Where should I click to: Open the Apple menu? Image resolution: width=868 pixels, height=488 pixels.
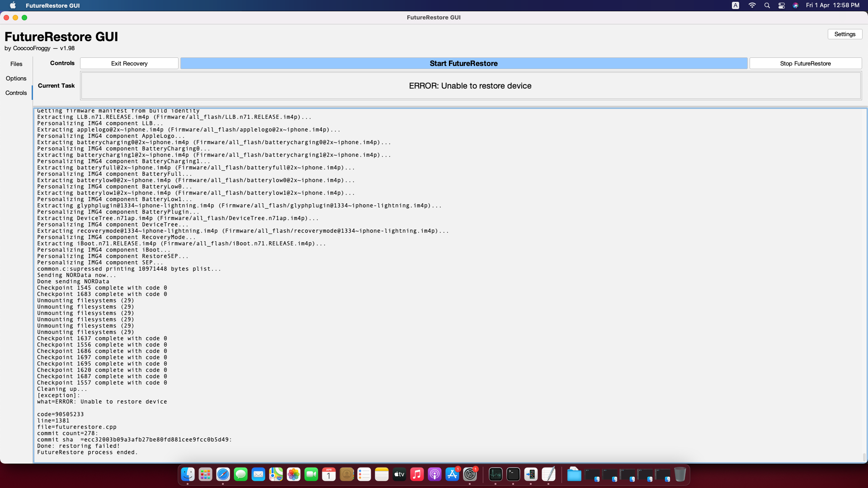[13, 5]
